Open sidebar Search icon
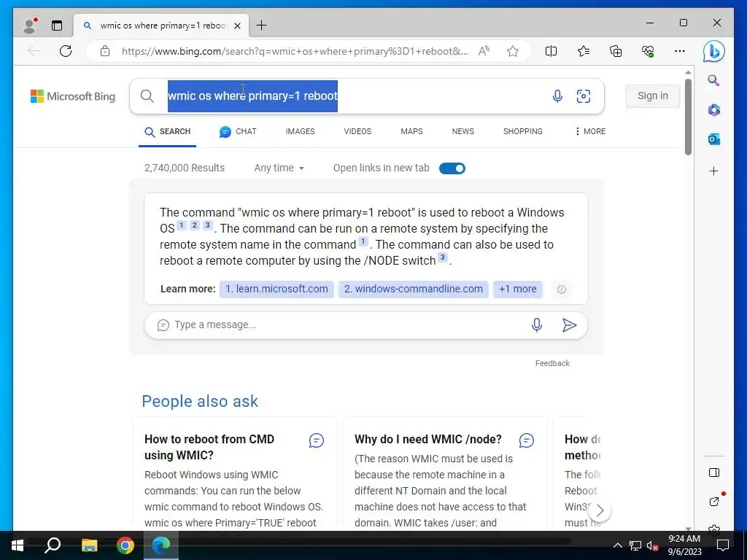Image resolution: width=747 pixels, height=560 pixels. click(713, 80)
